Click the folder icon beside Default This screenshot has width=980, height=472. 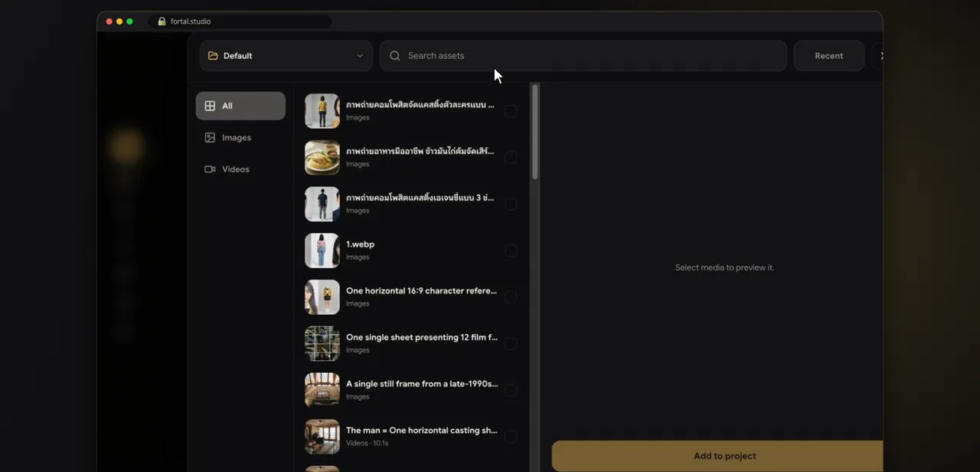[x=213, y=56]
